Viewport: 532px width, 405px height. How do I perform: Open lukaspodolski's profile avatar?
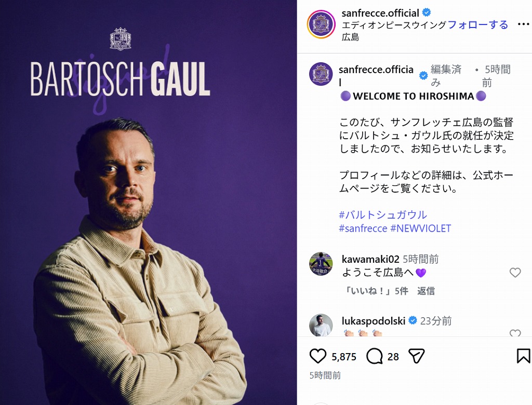[x=321, y=325]
